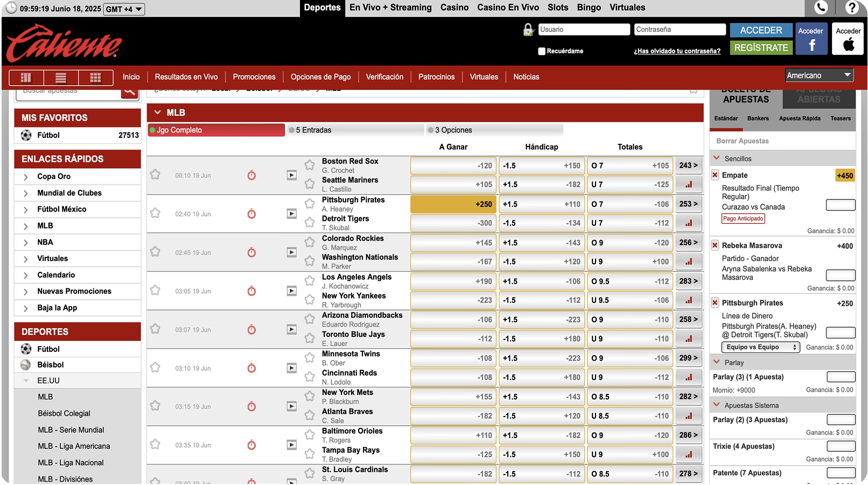
Task: Click timer icon for Colorado Rockies game
Action: pos(251,252)
